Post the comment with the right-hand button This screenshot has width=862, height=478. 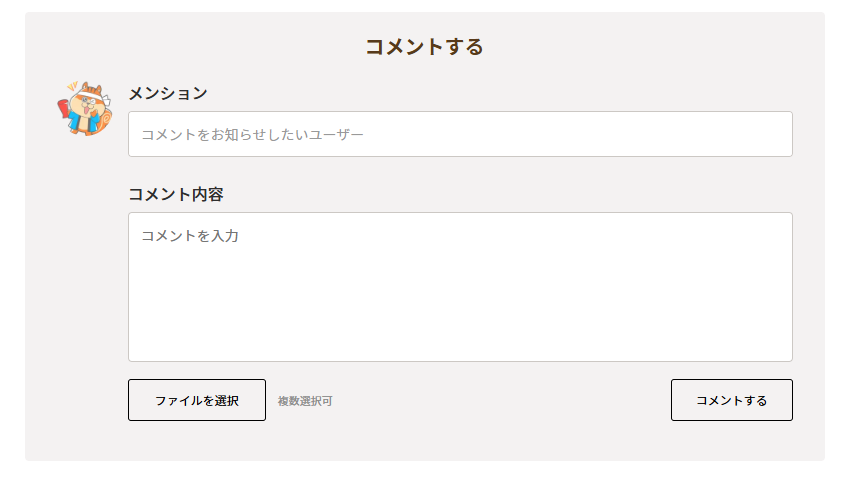click(x=731, y=400)
